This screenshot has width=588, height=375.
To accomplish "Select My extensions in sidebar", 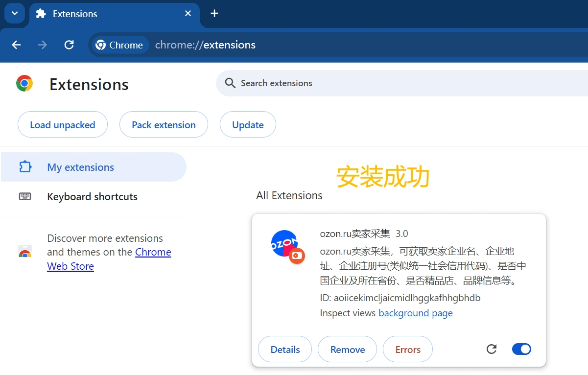I will [93, 167].
